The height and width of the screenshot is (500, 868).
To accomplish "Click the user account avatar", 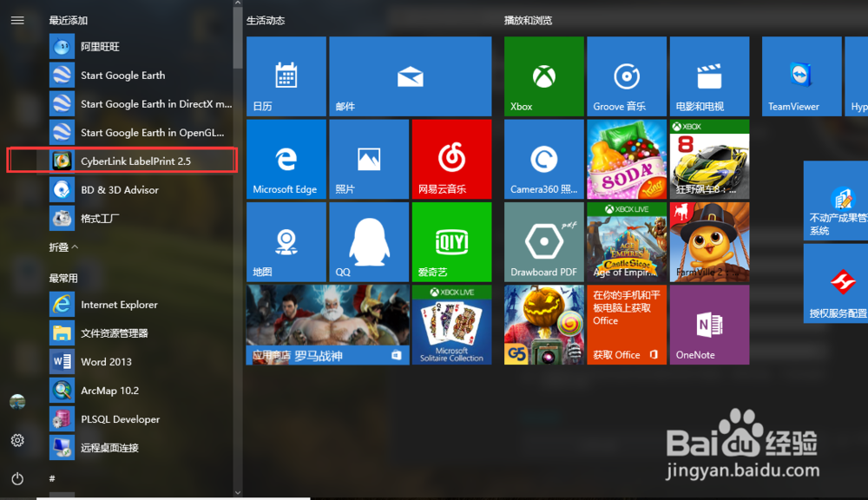I will coord(17,401).
